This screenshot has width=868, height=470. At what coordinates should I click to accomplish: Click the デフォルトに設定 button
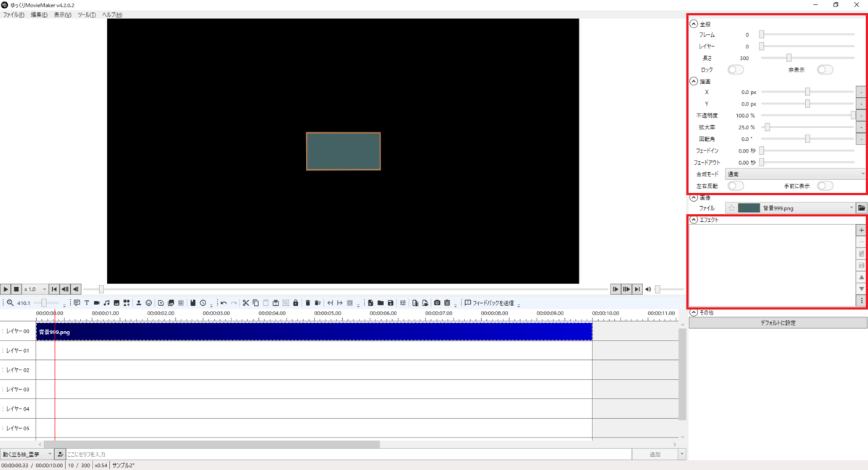[x=778, y=323]
